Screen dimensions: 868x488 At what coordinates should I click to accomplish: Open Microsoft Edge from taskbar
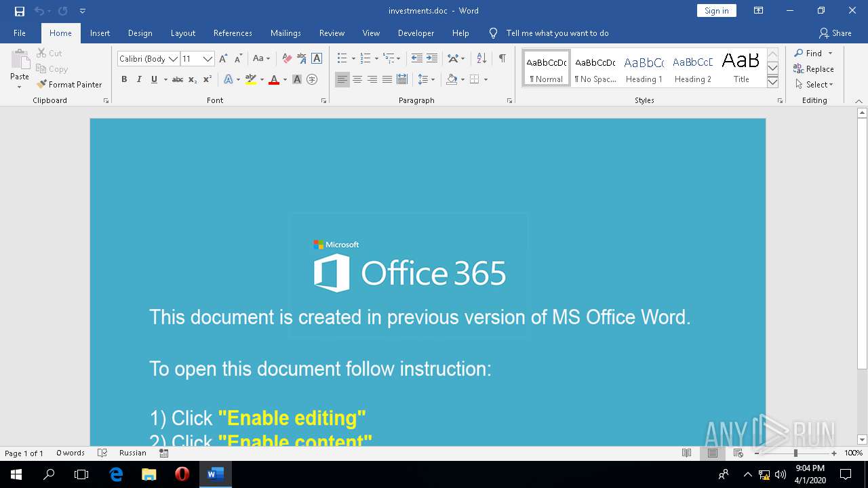point(117,474)
